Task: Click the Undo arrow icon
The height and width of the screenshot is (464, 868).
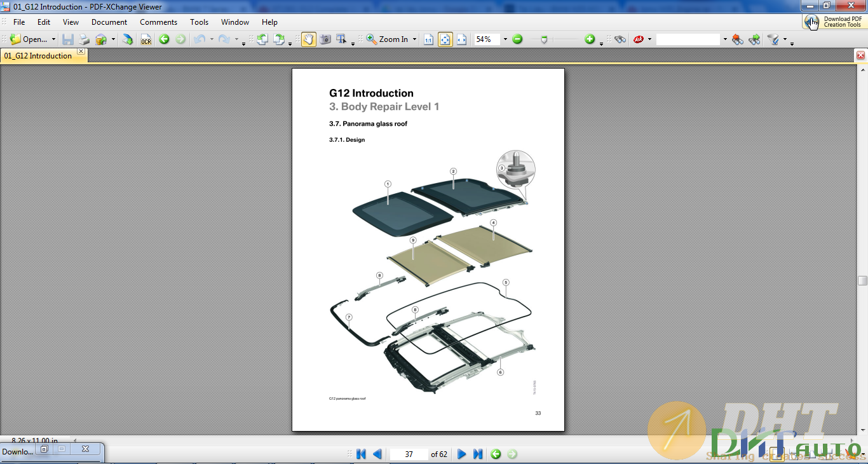Action: point(200,39)
